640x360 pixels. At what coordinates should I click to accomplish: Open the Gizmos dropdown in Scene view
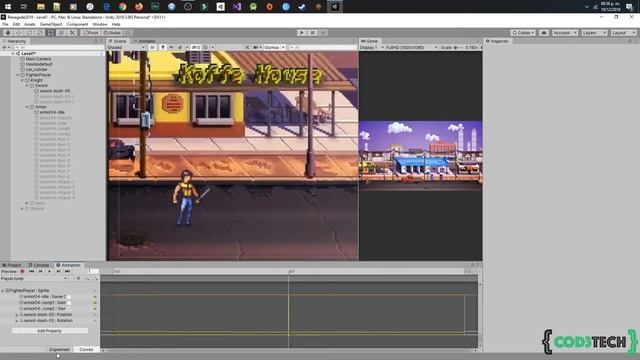[x=274, y=48]
